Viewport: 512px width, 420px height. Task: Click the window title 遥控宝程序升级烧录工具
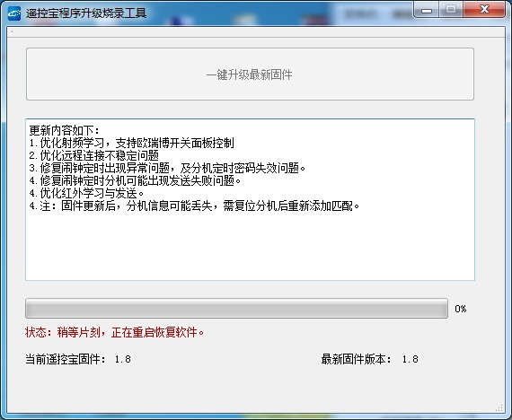click(86, 13)
